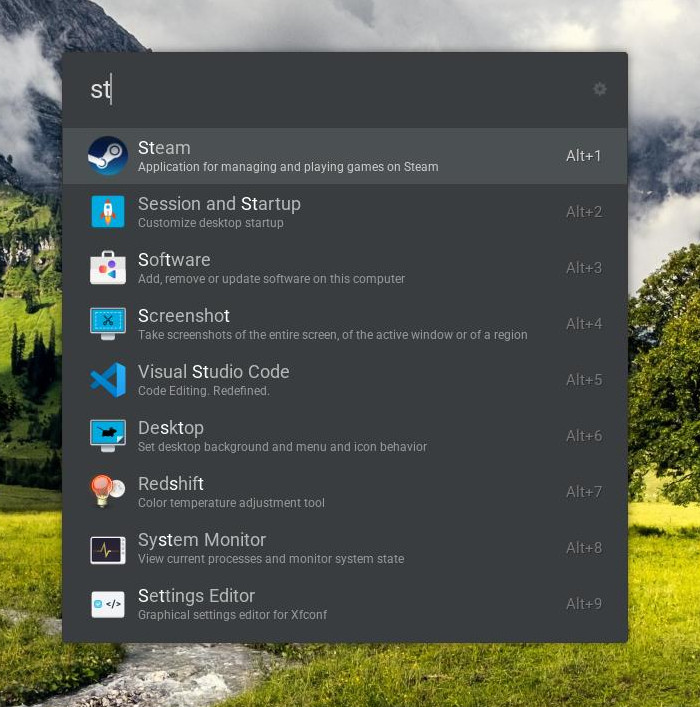Click the Alt+1 shortcut label

pyautogui.click(x=584, y=156)
